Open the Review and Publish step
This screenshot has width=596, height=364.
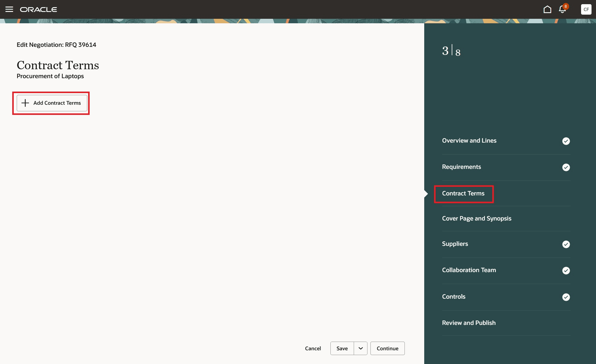(469, 323)
